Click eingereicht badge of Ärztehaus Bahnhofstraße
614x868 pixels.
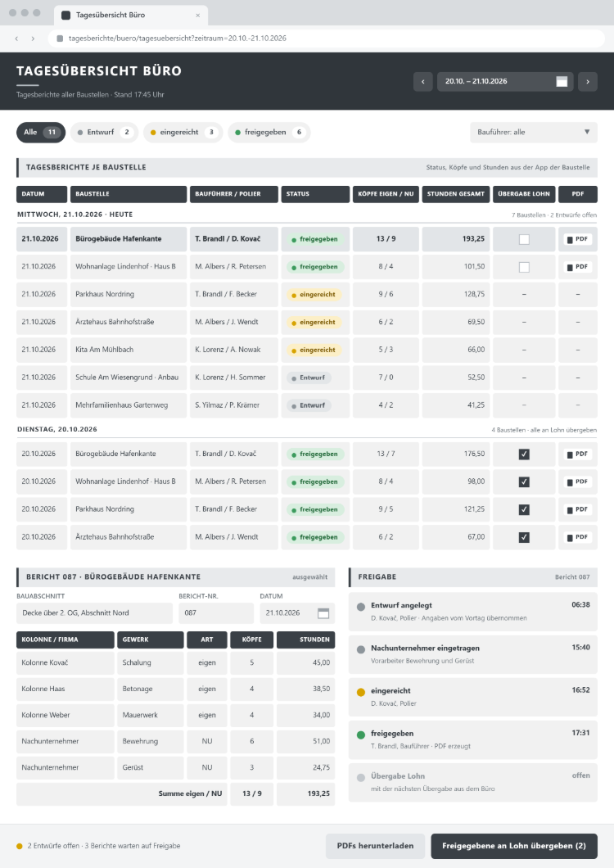click(x=314, y=322)
